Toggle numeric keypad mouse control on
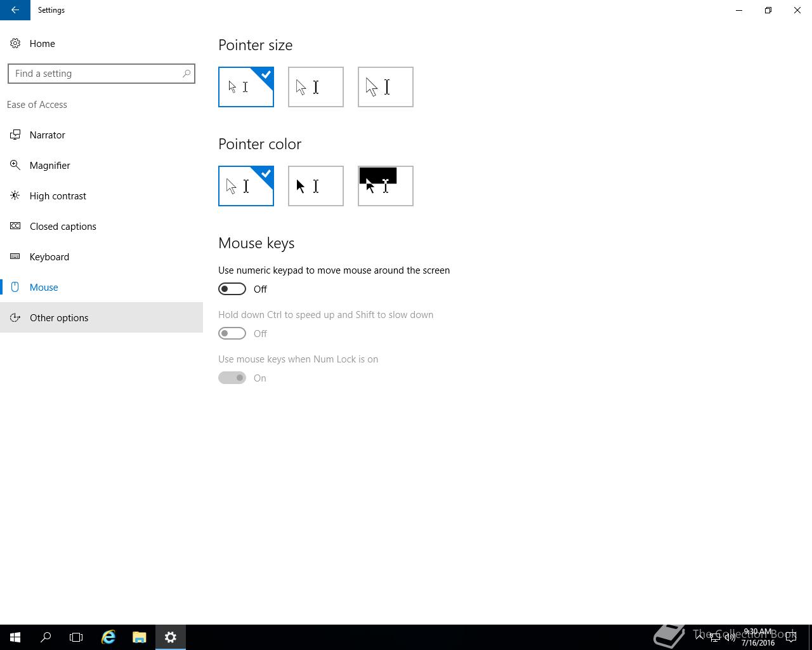Screen dimensions: 812x650 pyautogui.click(x=232, y=289)
